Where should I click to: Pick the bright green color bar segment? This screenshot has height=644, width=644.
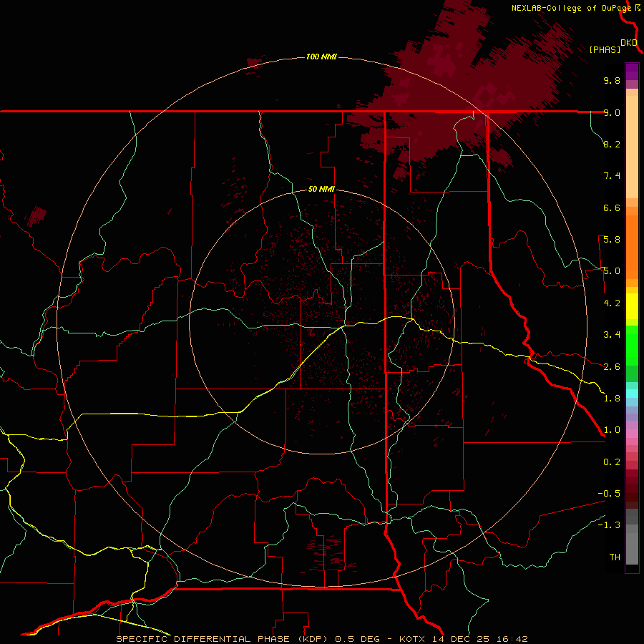tap(632, 346)
